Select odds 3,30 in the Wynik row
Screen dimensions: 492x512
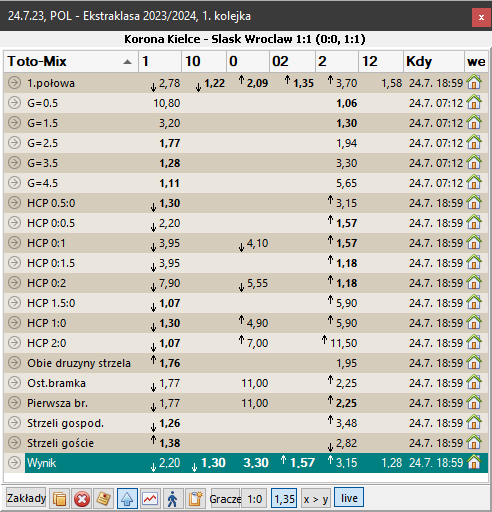(256, 463)
